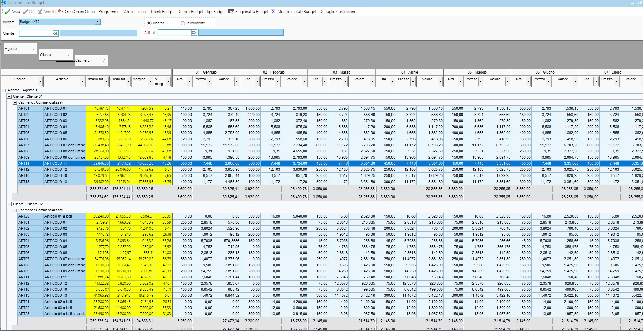Open the Articolo column filter dropdown
644x331 pixels.
point(82,81)
